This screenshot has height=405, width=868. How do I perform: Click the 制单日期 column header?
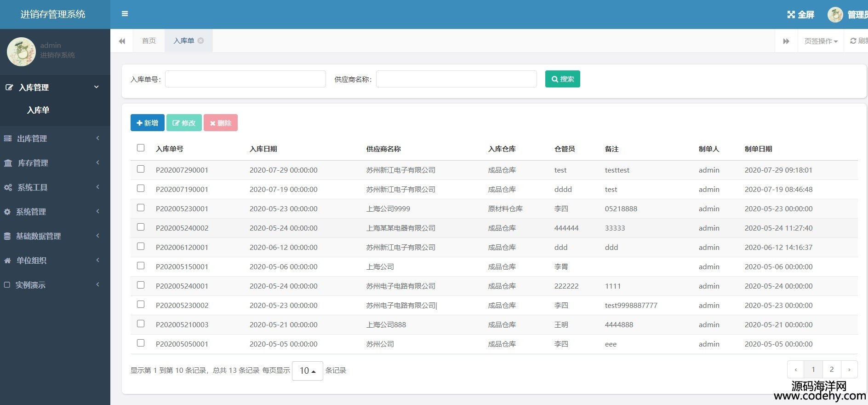tap(759, 149)
